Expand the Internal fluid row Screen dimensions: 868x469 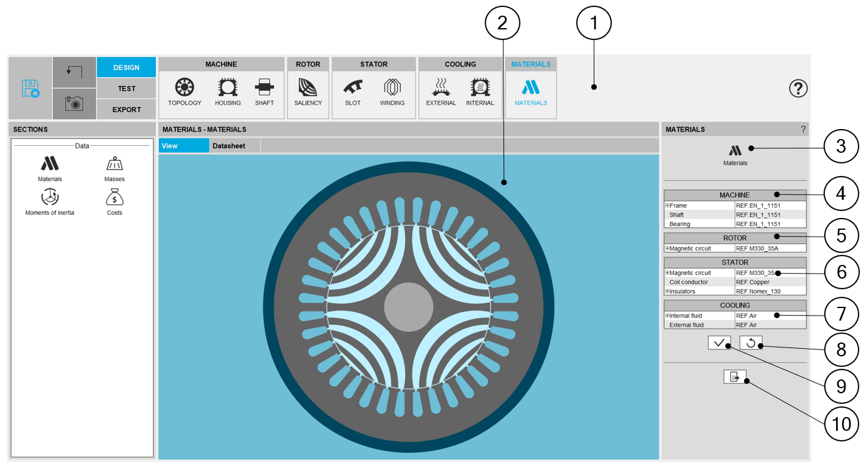pos(667,316)
